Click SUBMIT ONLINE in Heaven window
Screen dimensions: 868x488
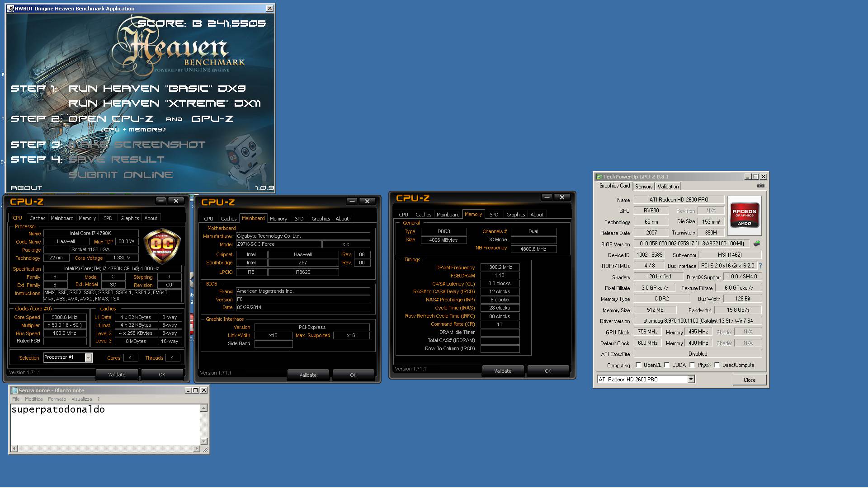(121, 175)
